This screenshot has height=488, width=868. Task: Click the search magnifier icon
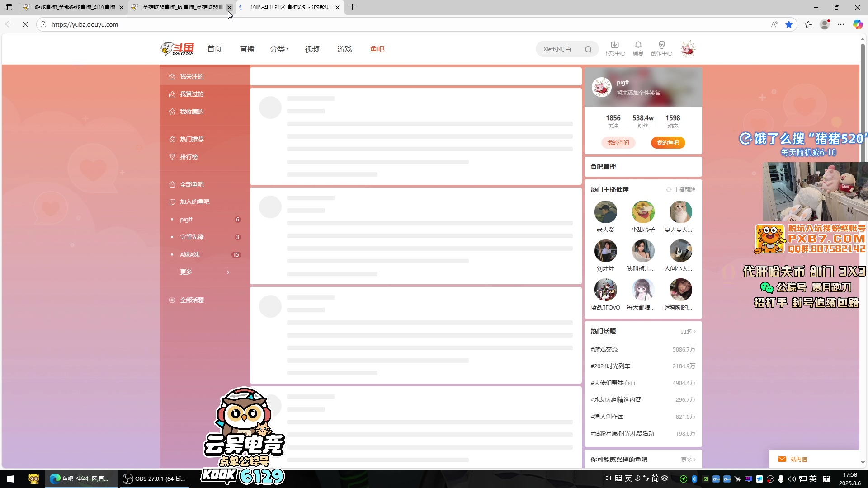coord(588,49)
